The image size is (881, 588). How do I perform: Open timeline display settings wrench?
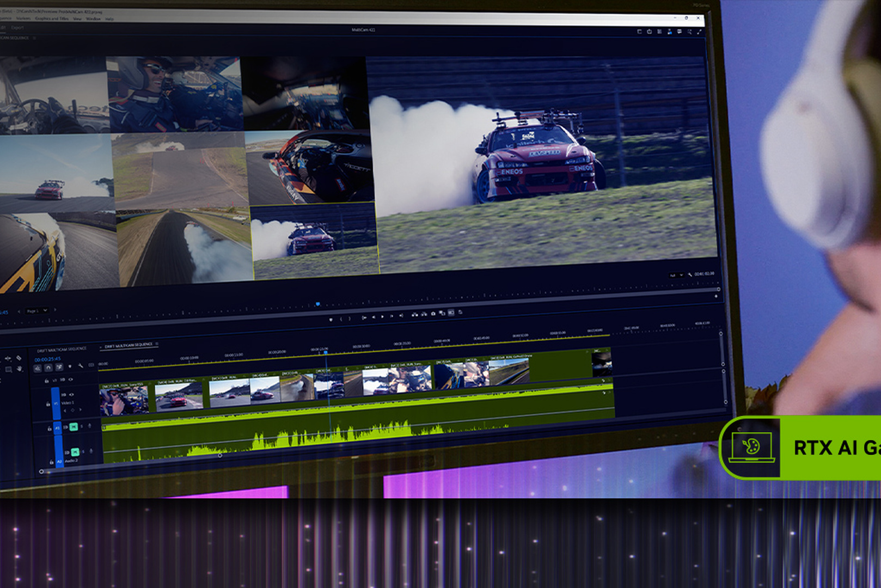(x=81, y=365)
